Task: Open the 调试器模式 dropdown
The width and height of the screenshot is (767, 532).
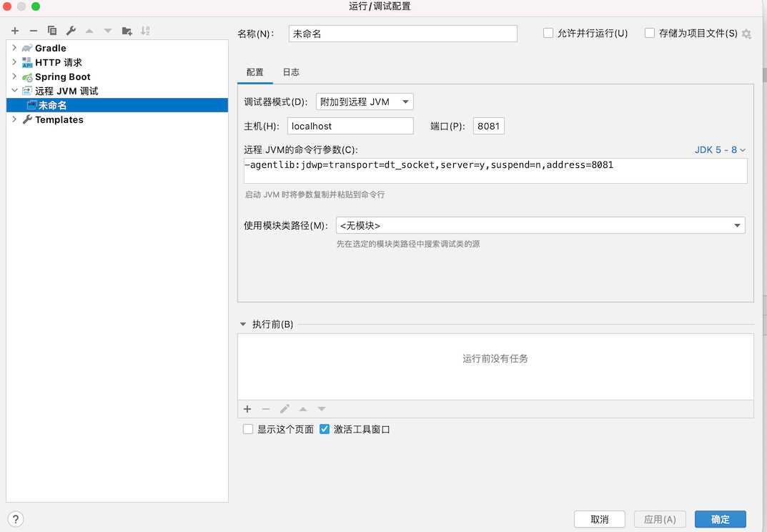Action: 365,102
